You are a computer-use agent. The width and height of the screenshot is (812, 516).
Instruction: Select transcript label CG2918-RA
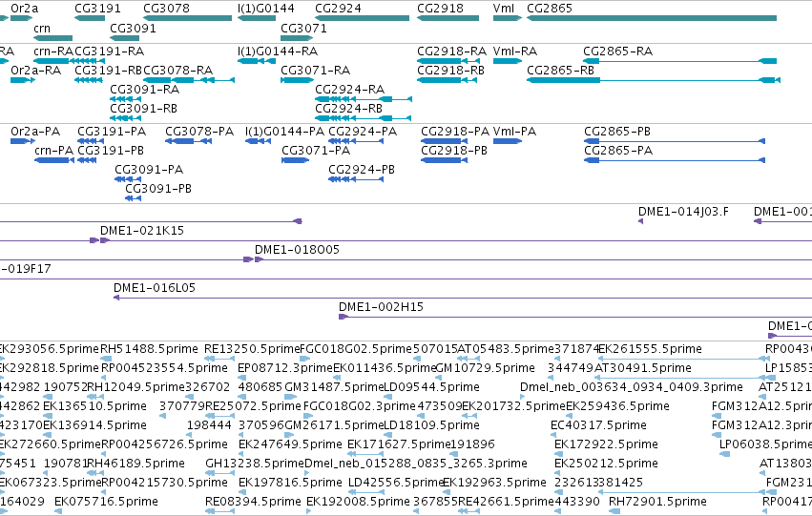pos(451,52)
